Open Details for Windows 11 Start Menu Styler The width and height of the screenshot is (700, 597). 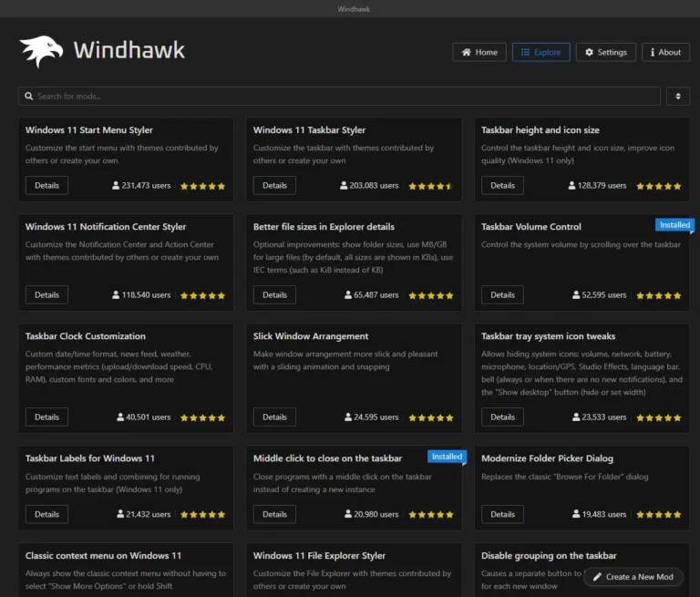(x=46, y=185)
